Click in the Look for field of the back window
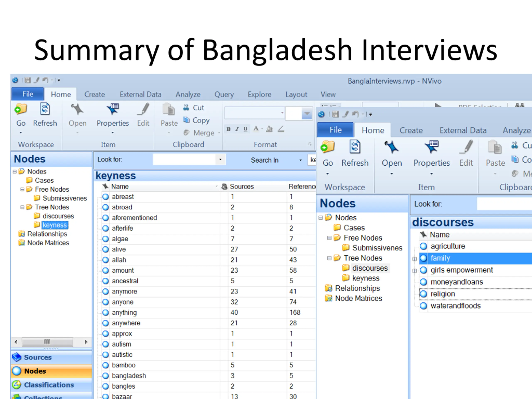Viewport: 532px width, 399px height. [185, 159]
